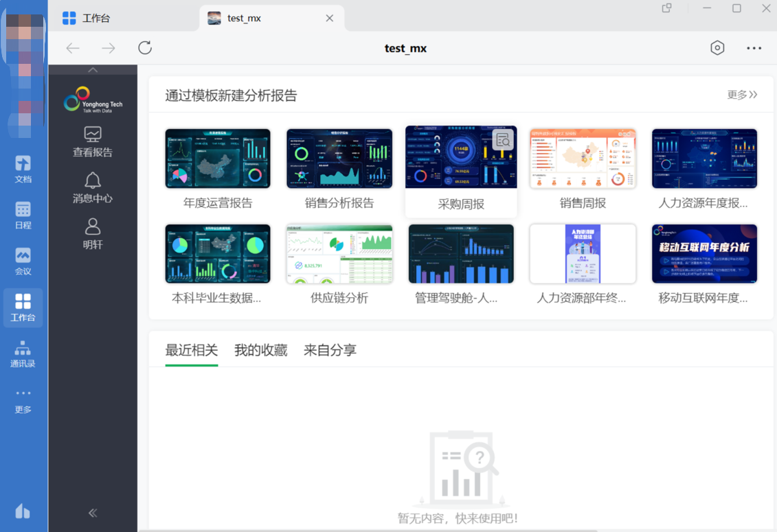The image size is (777, 532).
Task: Close the test_mx tab
Action: (330, 19)
